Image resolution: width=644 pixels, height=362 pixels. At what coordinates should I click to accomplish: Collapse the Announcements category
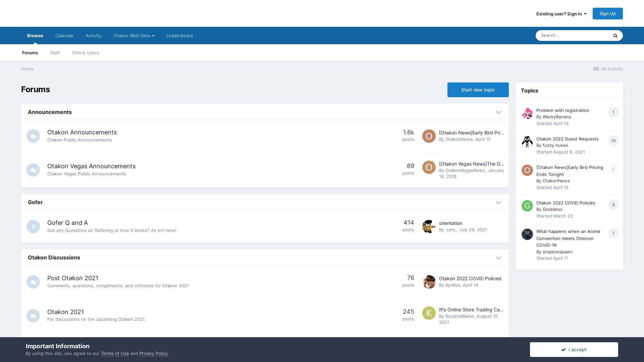click(x=498, y=112)
